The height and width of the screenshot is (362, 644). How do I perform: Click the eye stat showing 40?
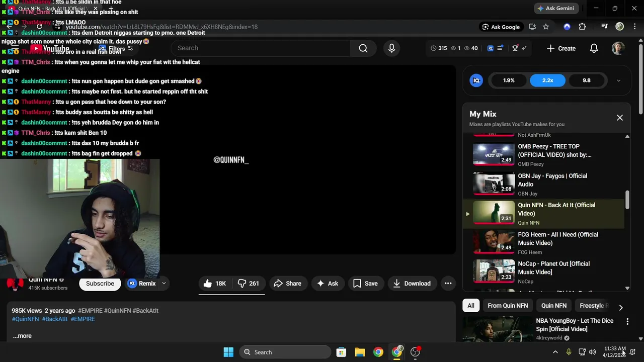[x=470, y=48]
